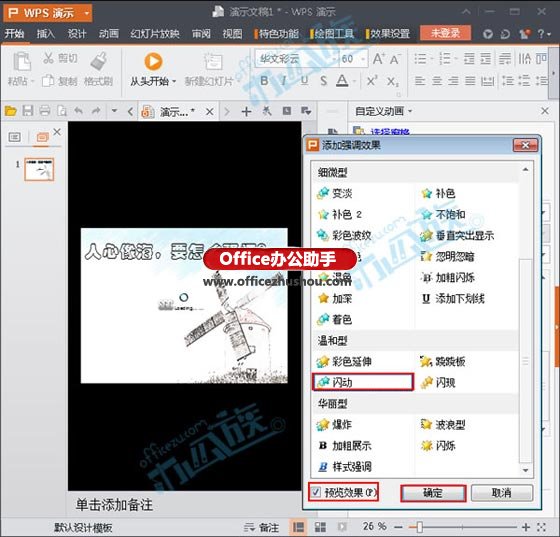Viewport: 560px width, 537px height.
Task: Switch to normal view icon in status bar
Action: point(298,527)
